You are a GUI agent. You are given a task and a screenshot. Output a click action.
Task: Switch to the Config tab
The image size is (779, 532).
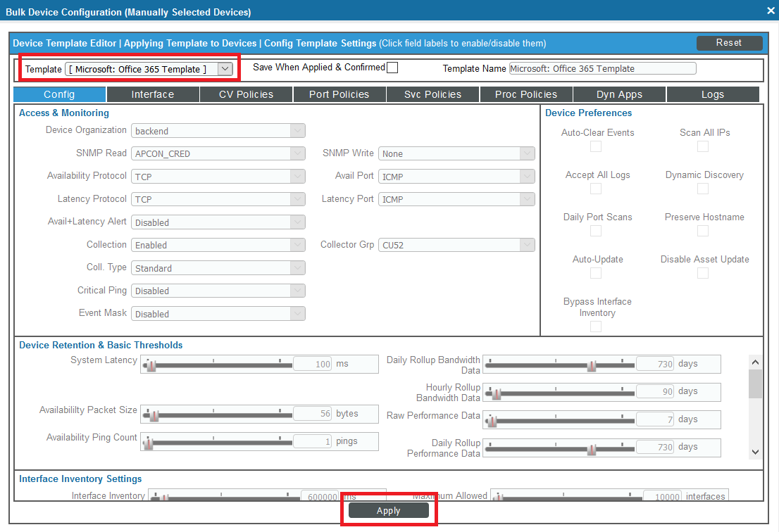[59, 94]
